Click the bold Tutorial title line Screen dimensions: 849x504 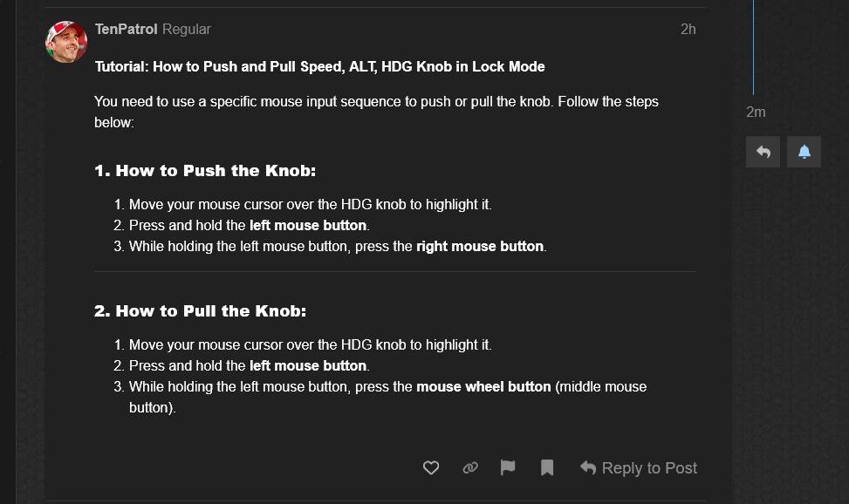(320, 67)
